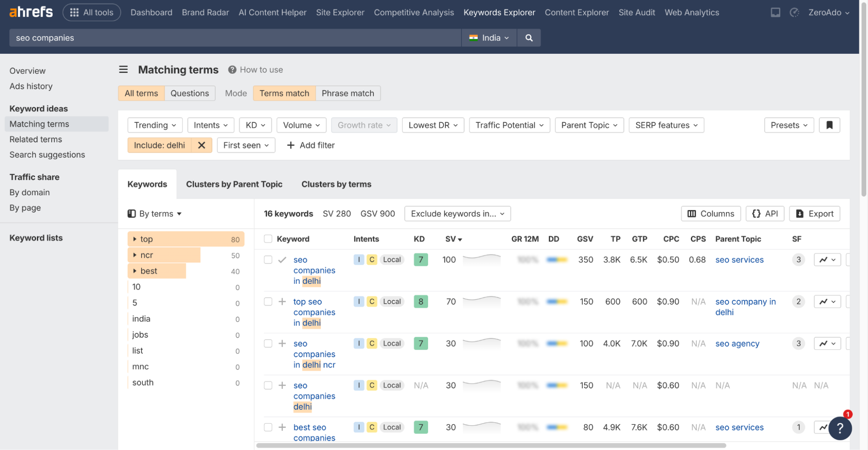This screenshot has height=450, width=868.
Task: Click the bookmark saved filters icon
Action: click(829, 125)
